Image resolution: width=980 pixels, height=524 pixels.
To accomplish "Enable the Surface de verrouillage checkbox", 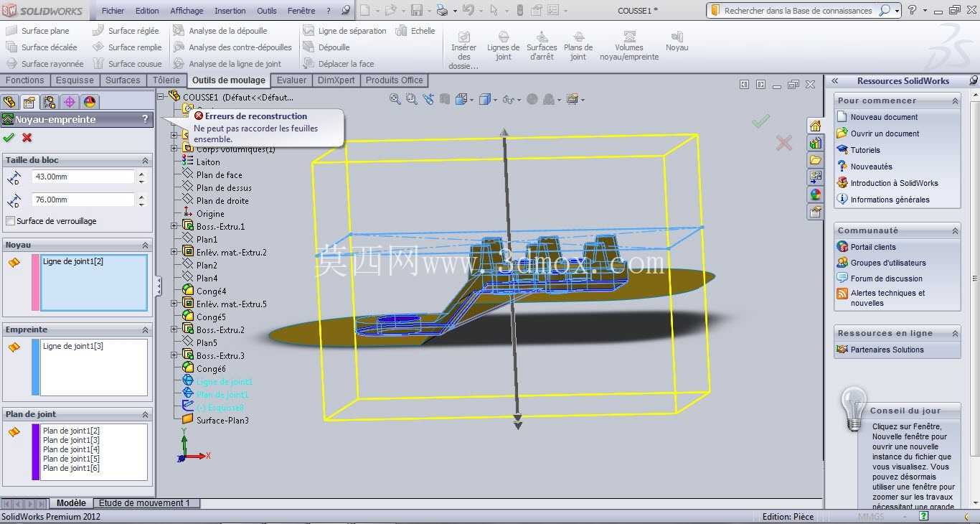I will point(11,221).
